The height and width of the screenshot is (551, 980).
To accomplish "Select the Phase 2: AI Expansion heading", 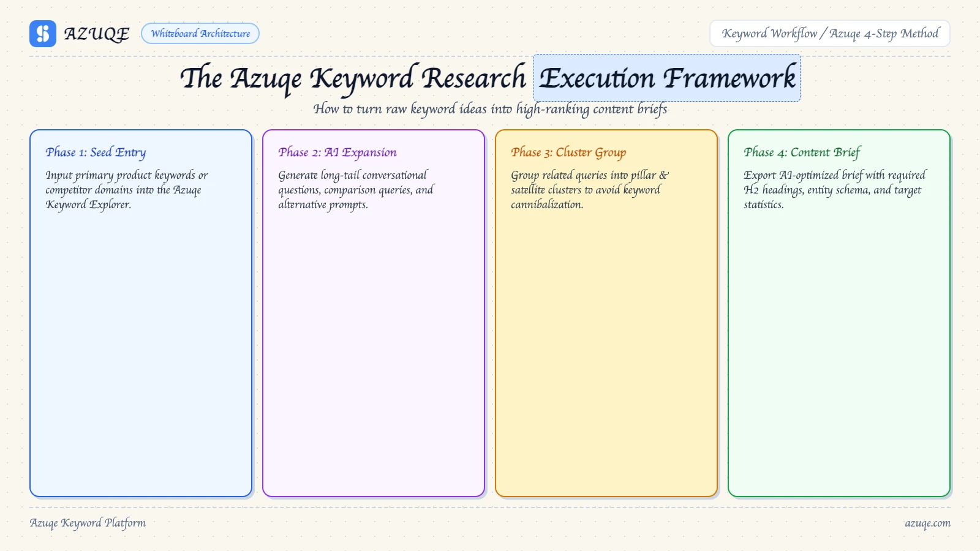I will [x=337, y=152].
